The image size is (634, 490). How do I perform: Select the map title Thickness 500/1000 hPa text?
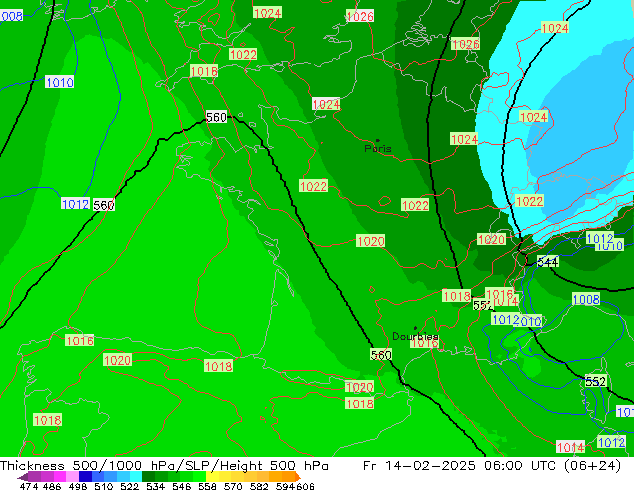point(164,466)
